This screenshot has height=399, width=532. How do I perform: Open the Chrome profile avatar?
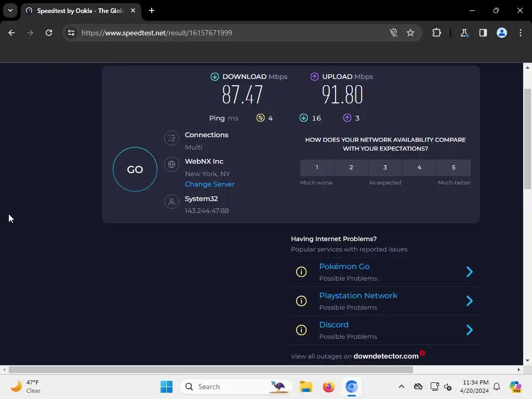[502, 33]
